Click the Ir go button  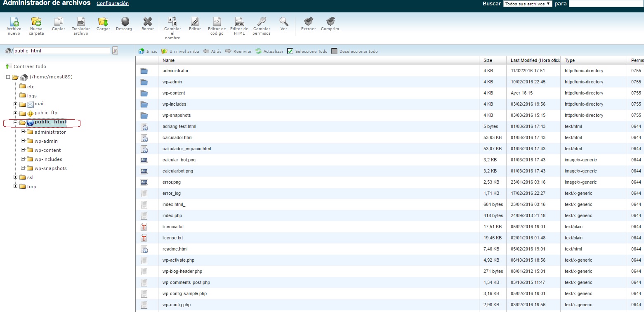115,51
